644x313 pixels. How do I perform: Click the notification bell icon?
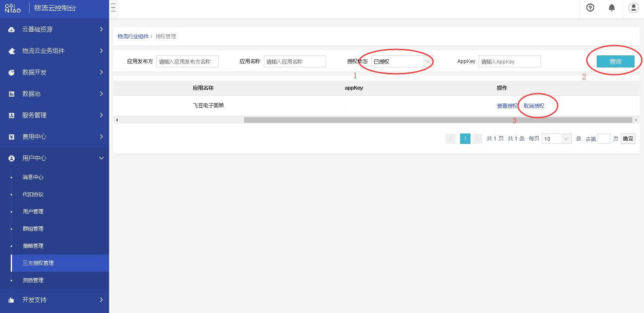tap(612, 8)
